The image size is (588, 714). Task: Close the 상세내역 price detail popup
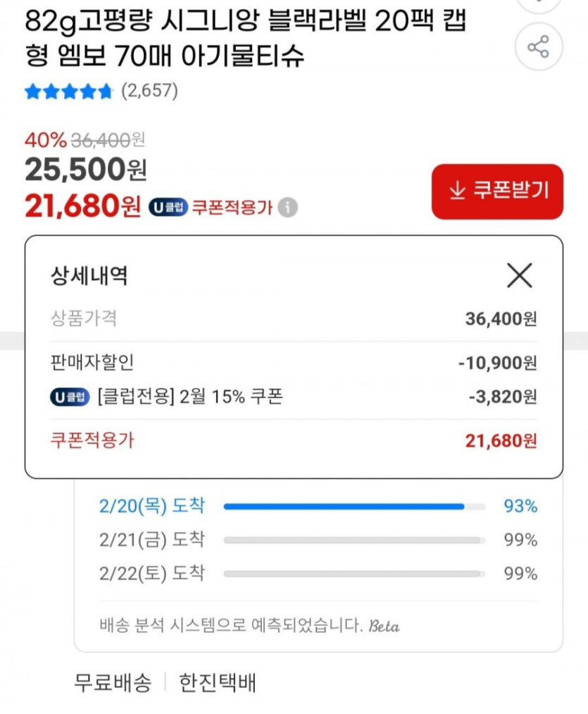point(520,275)
